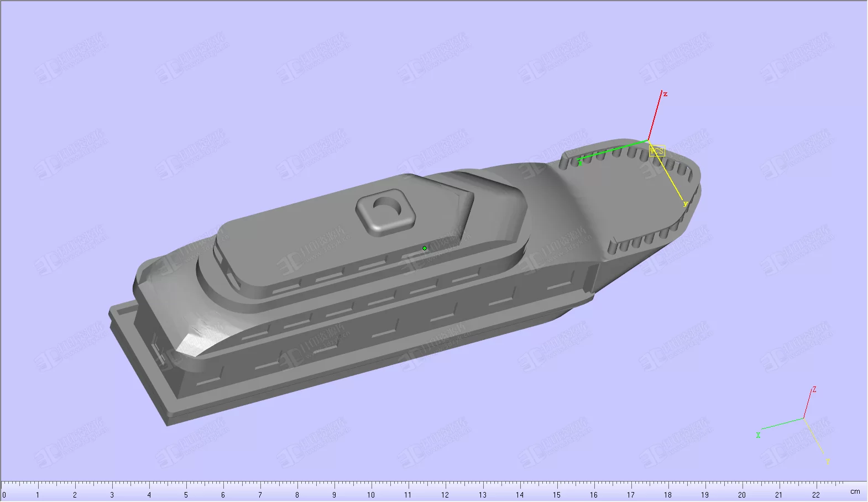Image resolution: width=868 pixels, height=502 pixels.
Task: Click the ruler mark labeled 22
Action: 816,495
